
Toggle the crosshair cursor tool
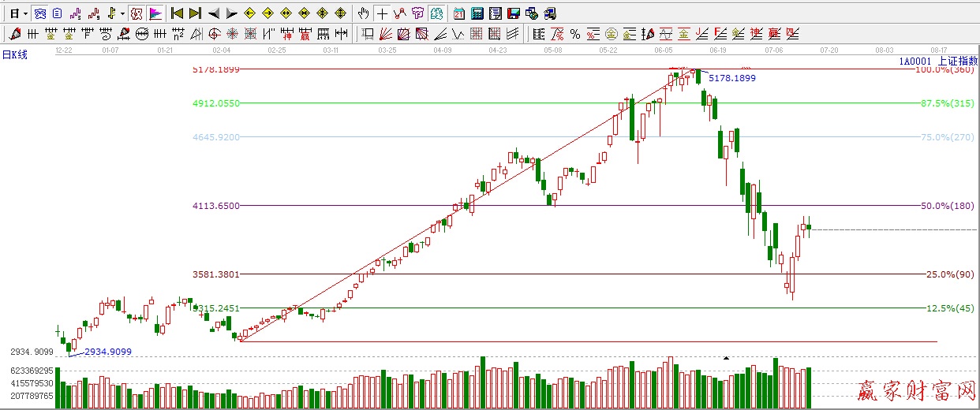point(382,13)
